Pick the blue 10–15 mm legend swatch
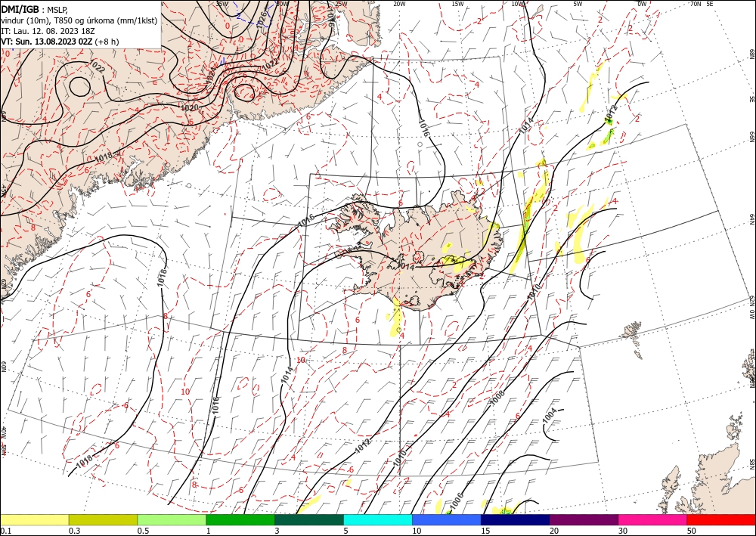This screenshot has width=756, height=536. pos(447,519)
